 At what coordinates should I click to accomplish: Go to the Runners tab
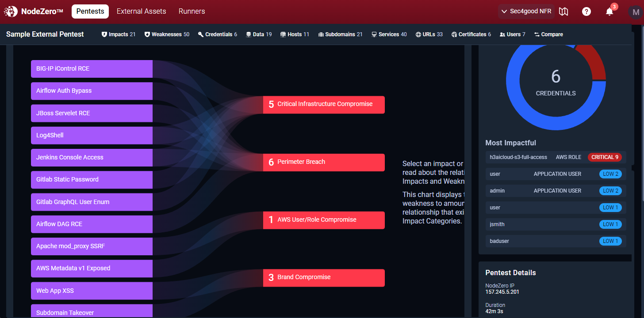pos(192,11)
